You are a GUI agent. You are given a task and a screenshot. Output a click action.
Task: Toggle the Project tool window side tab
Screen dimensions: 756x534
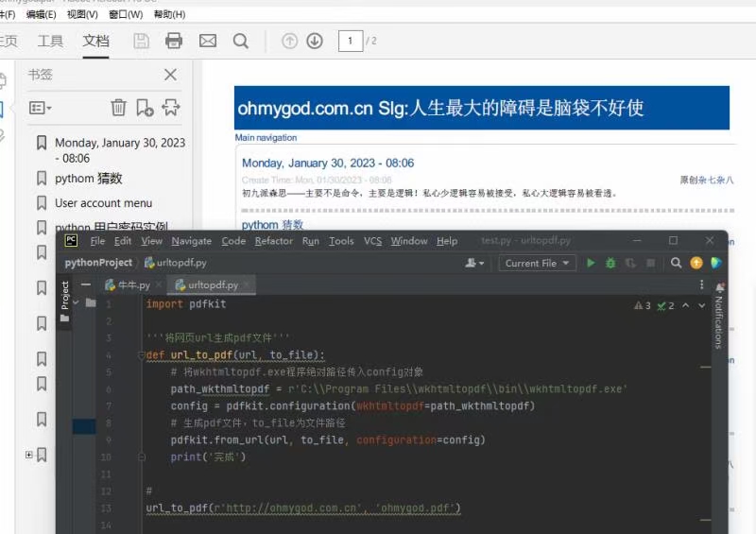[64, 302]
